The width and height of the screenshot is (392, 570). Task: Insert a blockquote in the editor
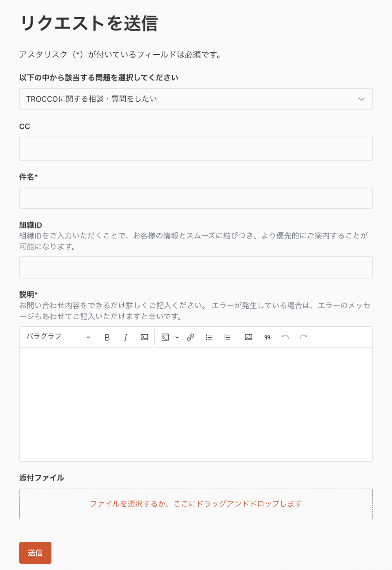[x=267, y=337]
